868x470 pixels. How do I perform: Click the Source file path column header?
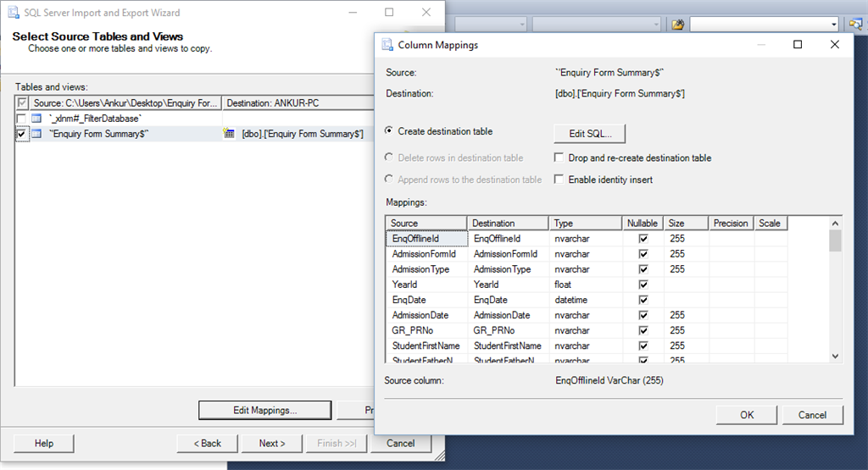[x=125, y=102]
